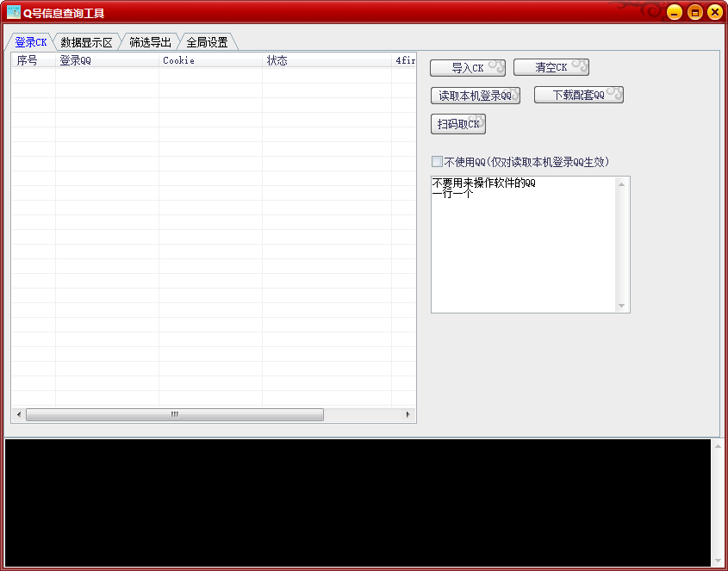Image resolution: width=728 pixels, height=571 pixels.
Task: Enable the 不使用QQ checkbox
Action: 437,162
